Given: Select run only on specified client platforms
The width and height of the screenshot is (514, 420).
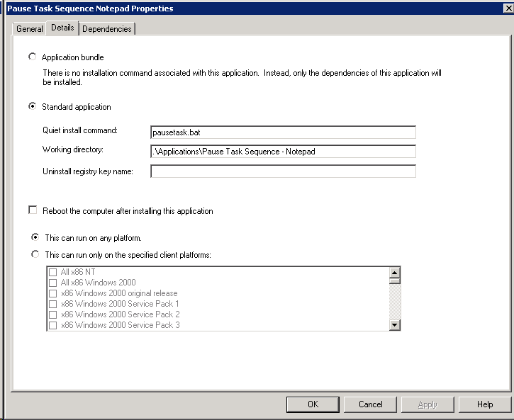Looking at the screenshot, I should point(35,254).
